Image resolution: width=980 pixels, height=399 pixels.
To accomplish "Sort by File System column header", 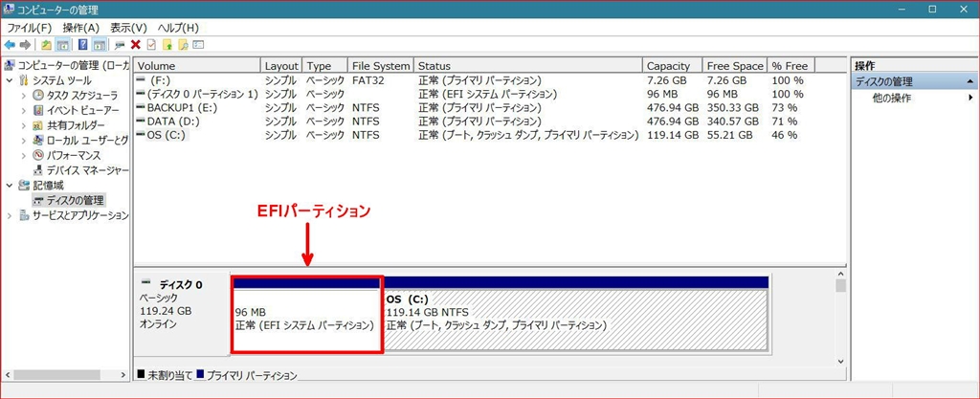I will point(381,66).
